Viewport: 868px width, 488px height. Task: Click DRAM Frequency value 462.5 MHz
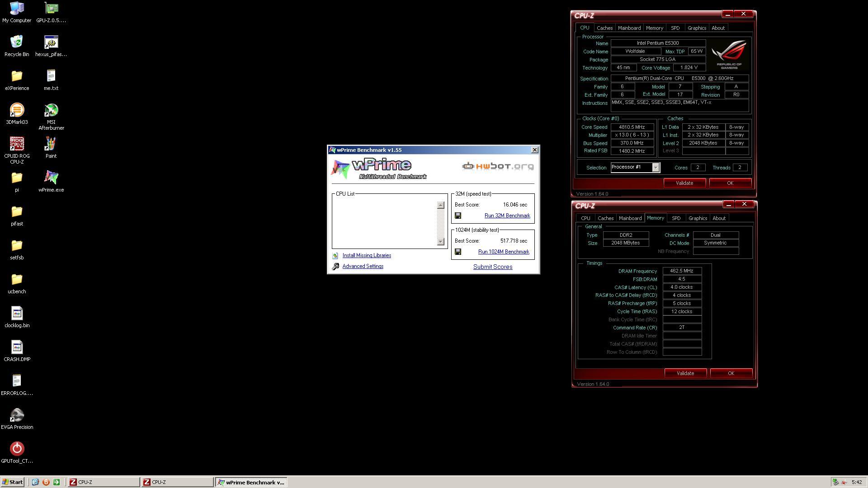(x=682, y=271)
